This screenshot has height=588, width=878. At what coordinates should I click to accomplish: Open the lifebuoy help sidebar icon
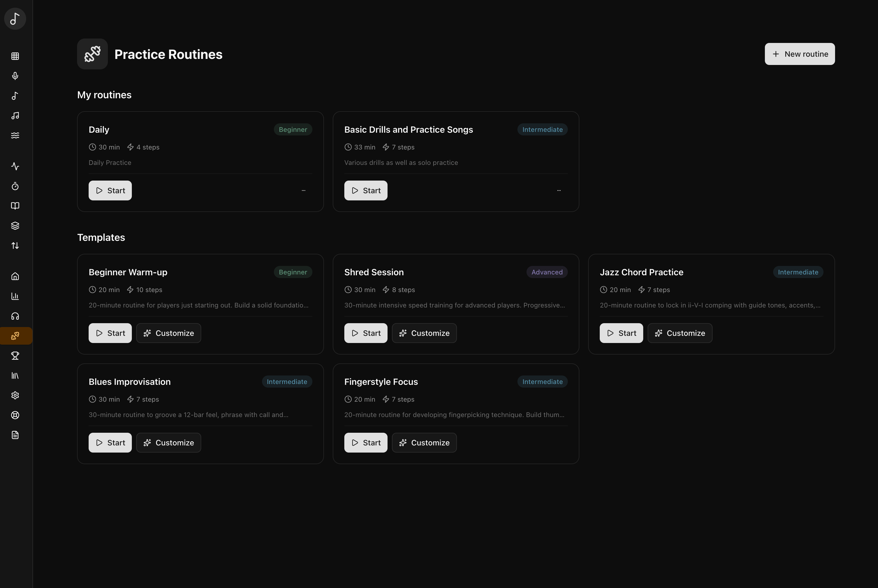[x=15, y=415]
